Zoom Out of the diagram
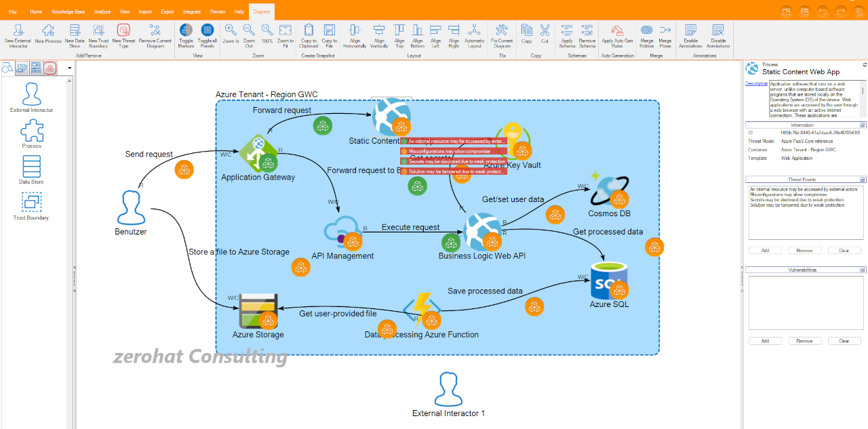Viewport: 868px width, 429px height. click(x=249, y=35)
